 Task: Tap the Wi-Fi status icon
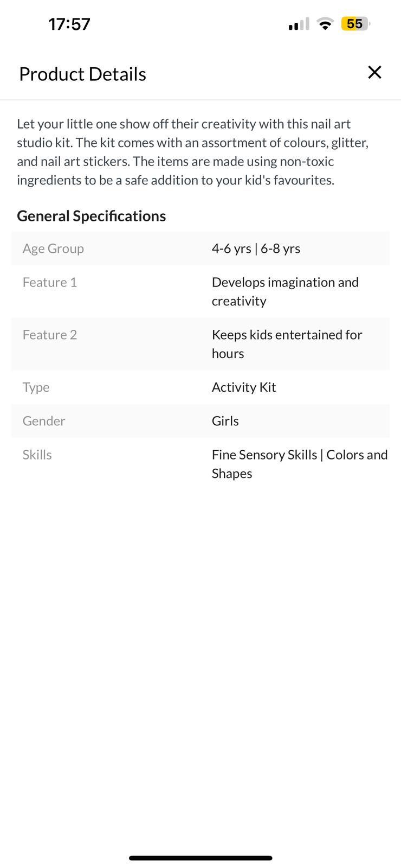click(x=325, y=24)
